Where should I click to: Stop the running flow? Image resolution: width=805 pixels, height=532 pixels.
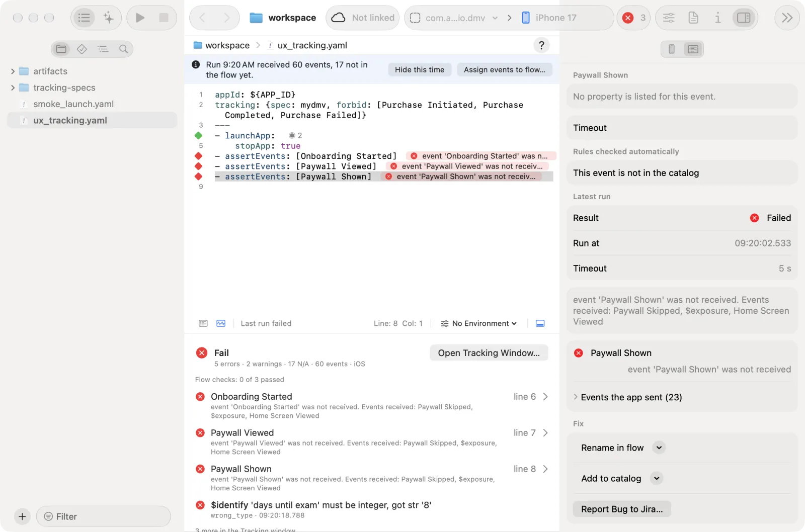(164, 18)
